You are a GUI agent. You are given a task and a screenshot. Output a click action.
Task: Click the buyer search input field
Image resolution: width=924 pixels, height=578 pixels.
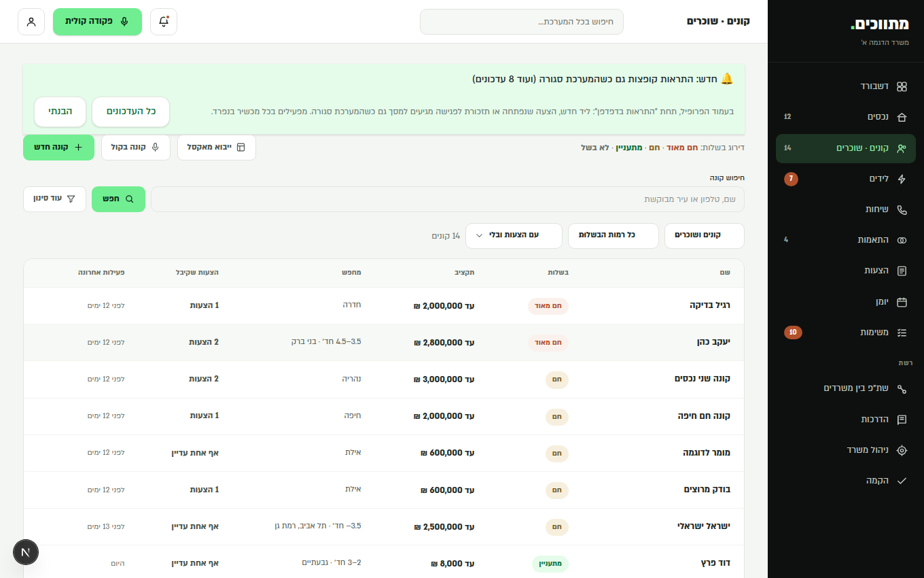(x=448, y=199)
